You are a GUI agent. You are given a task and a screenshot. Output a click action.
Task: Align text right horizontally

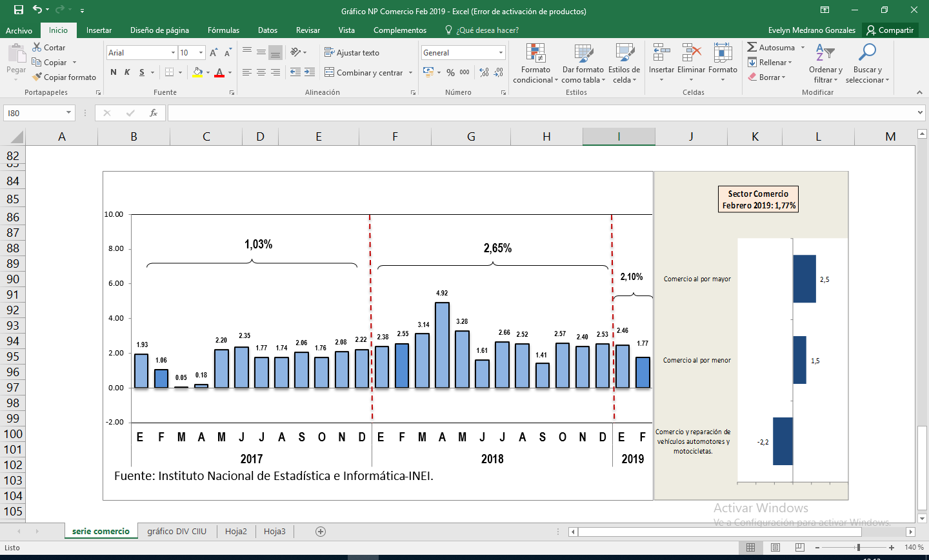coord(275,72)
